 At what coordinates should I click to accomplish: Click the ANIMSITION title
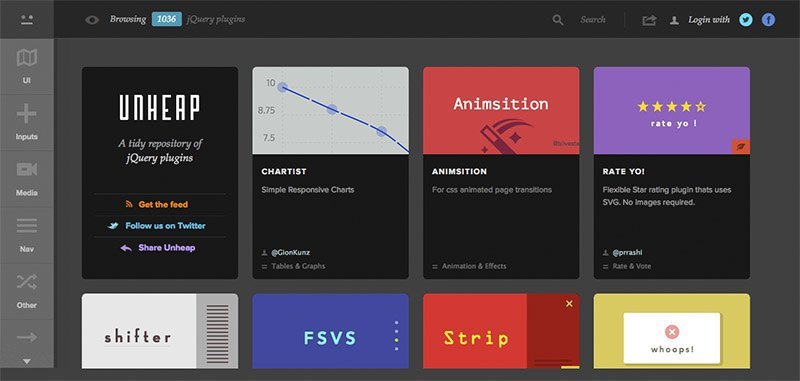pos(459,172)
